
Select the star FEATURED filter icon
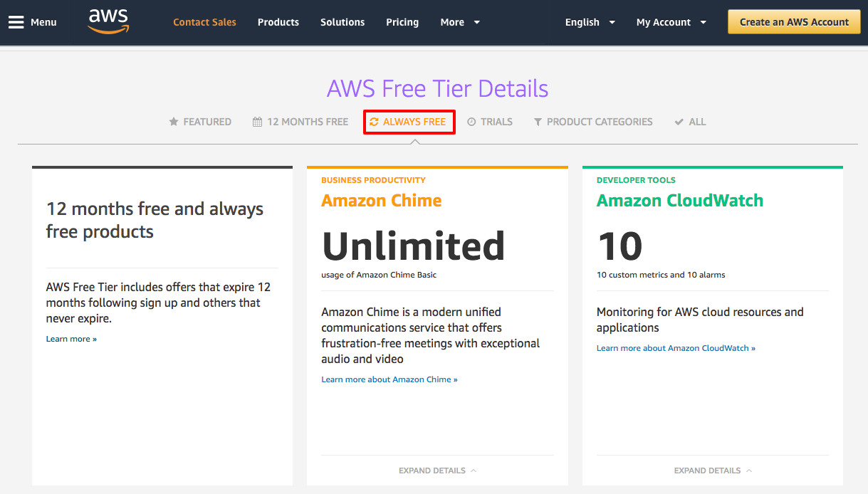point(173,121)
